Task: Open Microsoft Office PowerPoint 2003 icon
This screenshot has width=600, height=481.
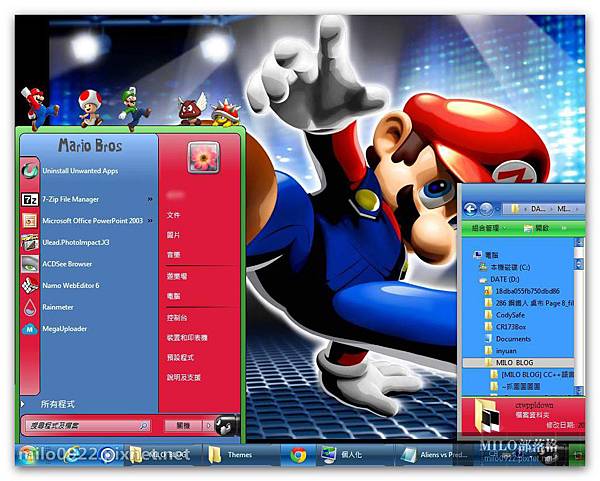Action: point(30,221)
